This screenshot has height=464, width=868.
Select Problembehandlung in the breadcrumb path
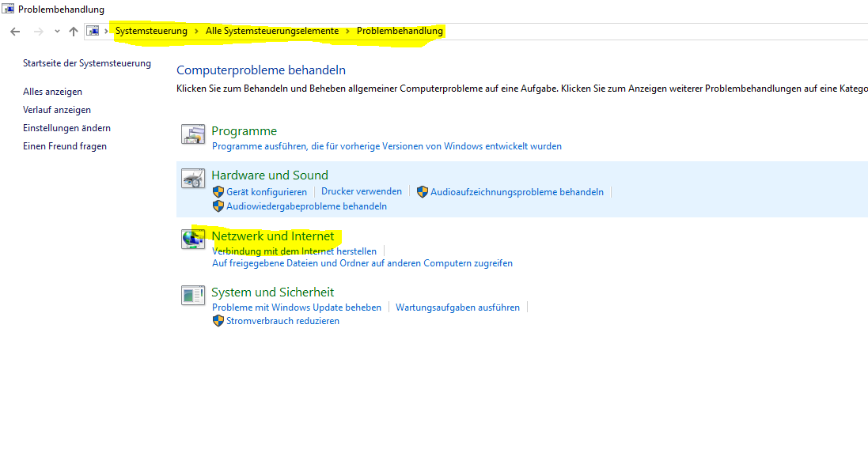click(x=400, y=31)
